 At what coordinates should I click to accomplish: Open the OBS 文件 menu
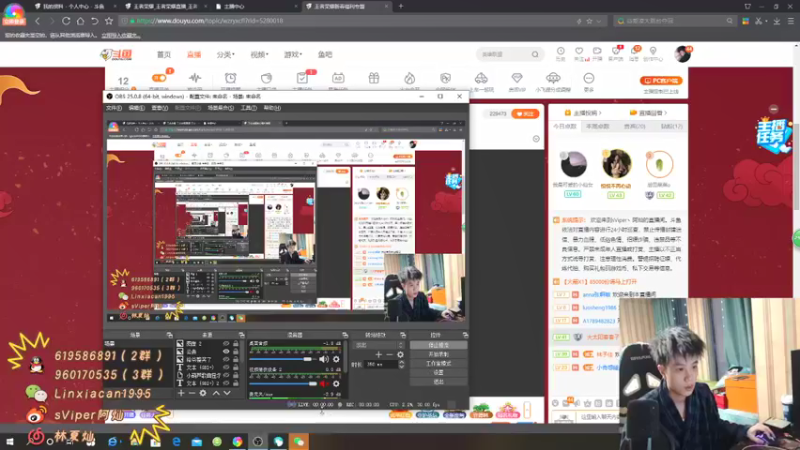click(114, 108)
